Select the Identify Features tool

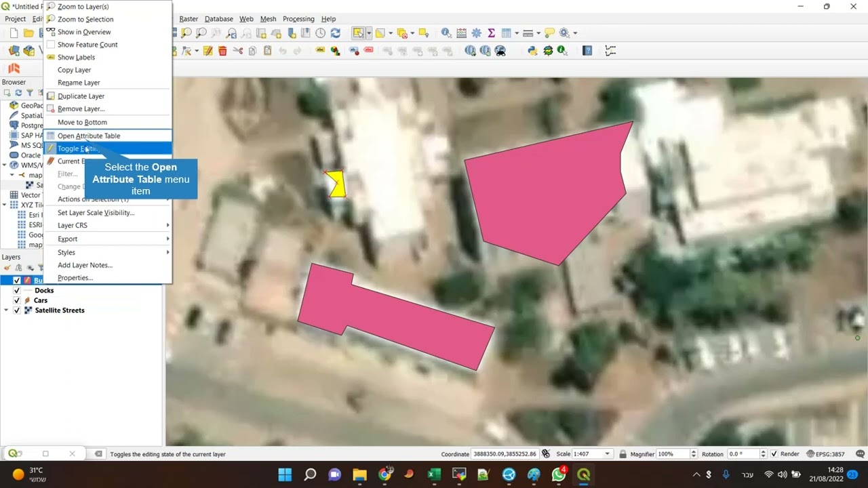(x=446, y=33)
